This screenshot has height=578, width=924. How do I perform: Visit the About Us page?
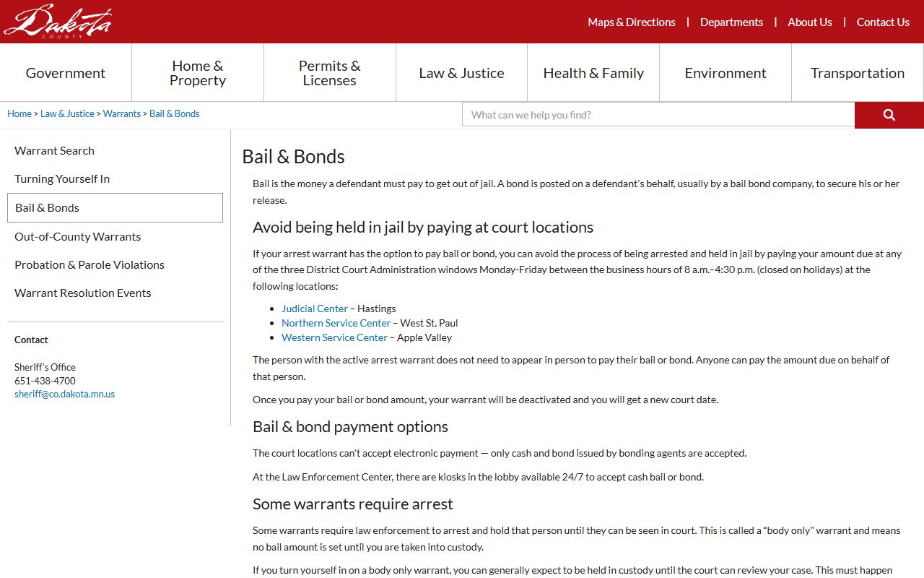pyautogui.click(x=810, y=22)
